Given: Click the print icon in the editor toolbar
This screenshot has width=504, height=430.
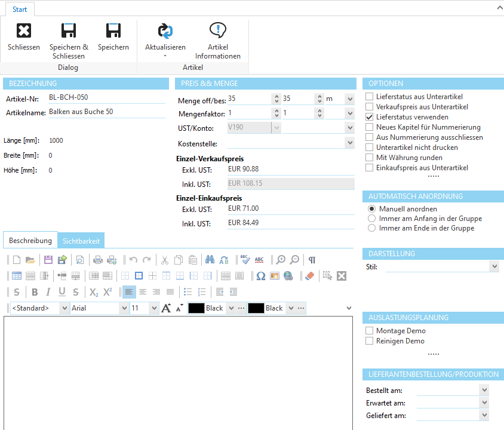Looking at the screenshot, I should (98, 260).
